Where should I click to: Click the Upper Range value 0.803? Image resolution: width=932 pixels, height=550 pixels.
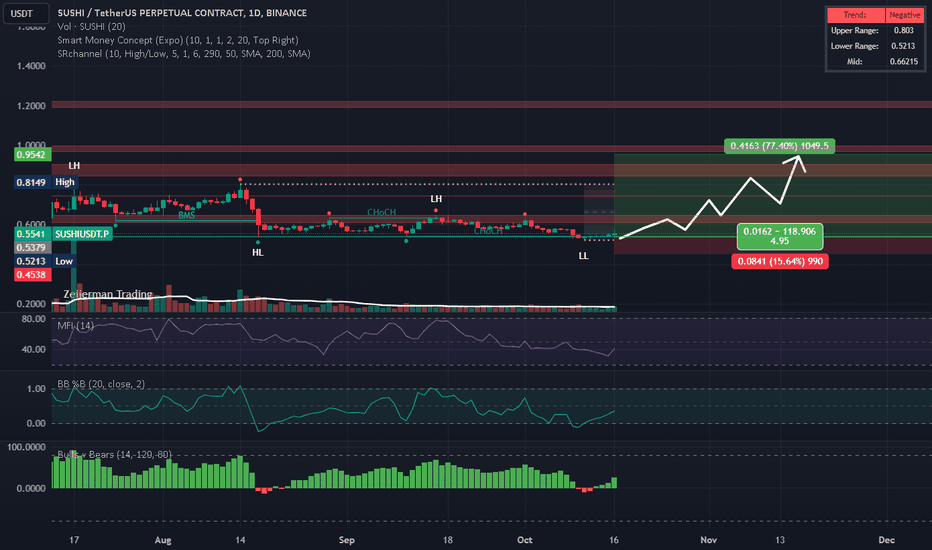903,30
